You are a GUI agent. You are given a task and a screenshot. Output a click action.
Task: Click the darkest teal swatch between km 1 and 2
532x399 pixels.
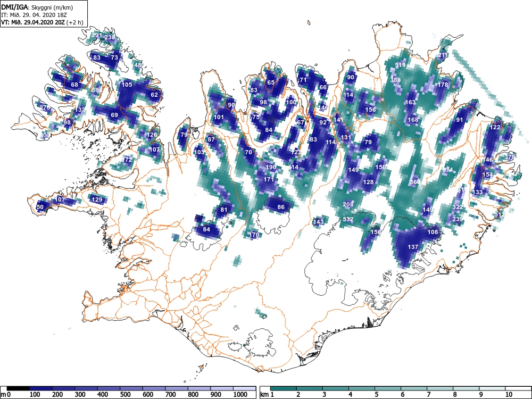(284, 388)
